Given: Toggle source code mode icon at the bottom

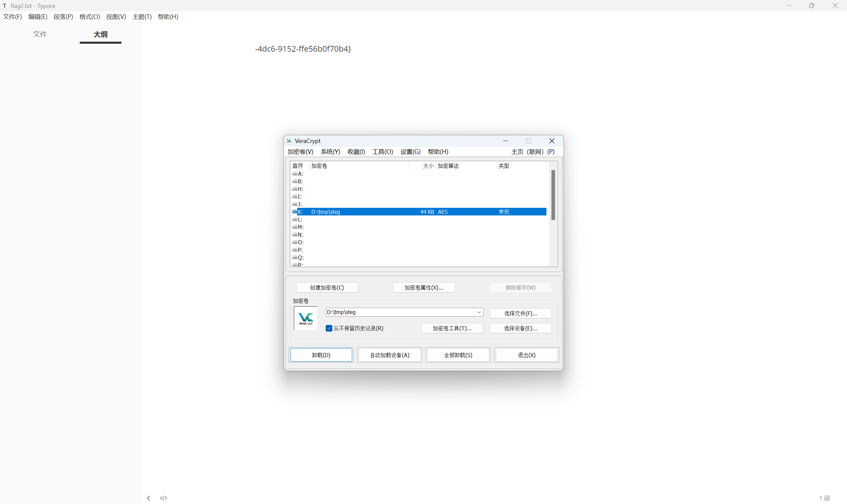Looking at the screenshot, I should point(164,498).
